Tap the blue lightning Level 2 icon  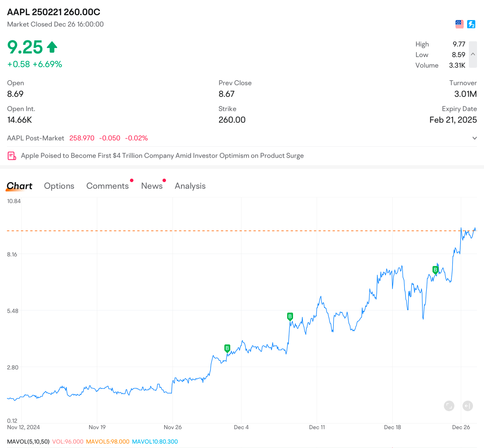click(471, 24)
